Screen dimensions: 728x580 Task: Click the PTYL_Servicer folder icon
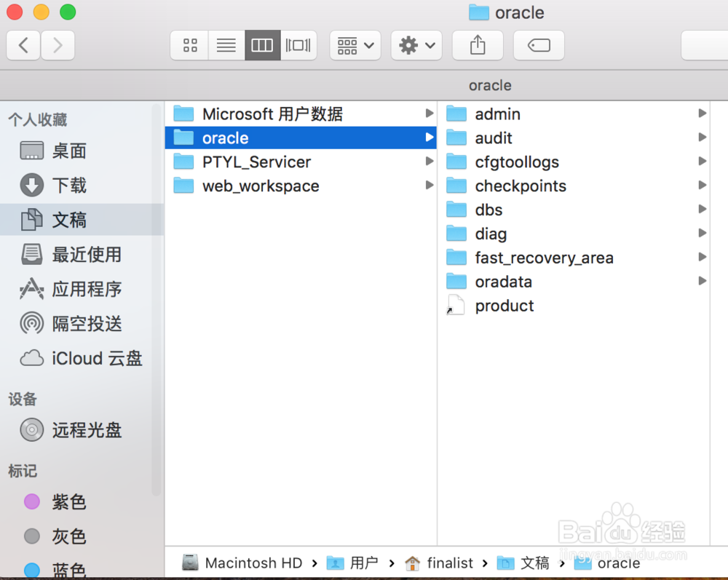(183, 162)
